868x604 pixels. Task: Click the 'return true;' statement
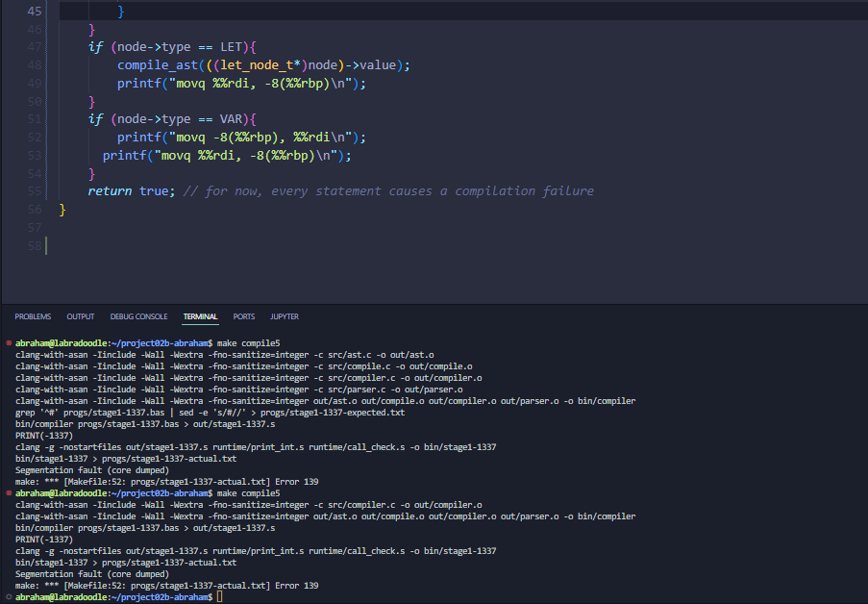point(131,191)
